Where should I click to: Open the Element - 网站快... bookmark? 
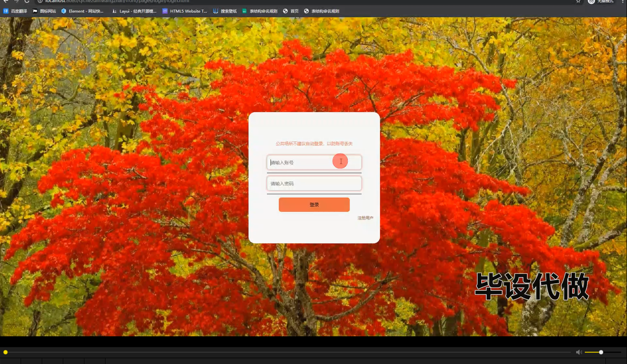click(x=82, y=11)
